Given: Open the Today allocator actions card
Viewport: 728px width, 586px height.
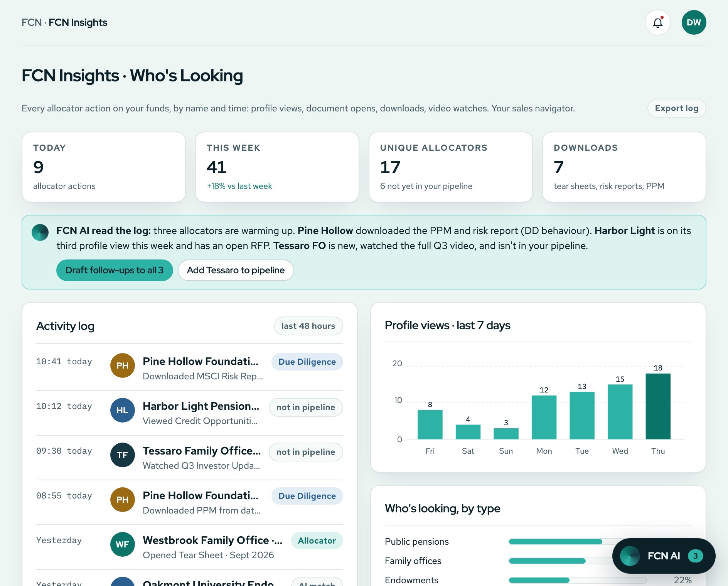Looking at the screenshot, I should (104, 167).
